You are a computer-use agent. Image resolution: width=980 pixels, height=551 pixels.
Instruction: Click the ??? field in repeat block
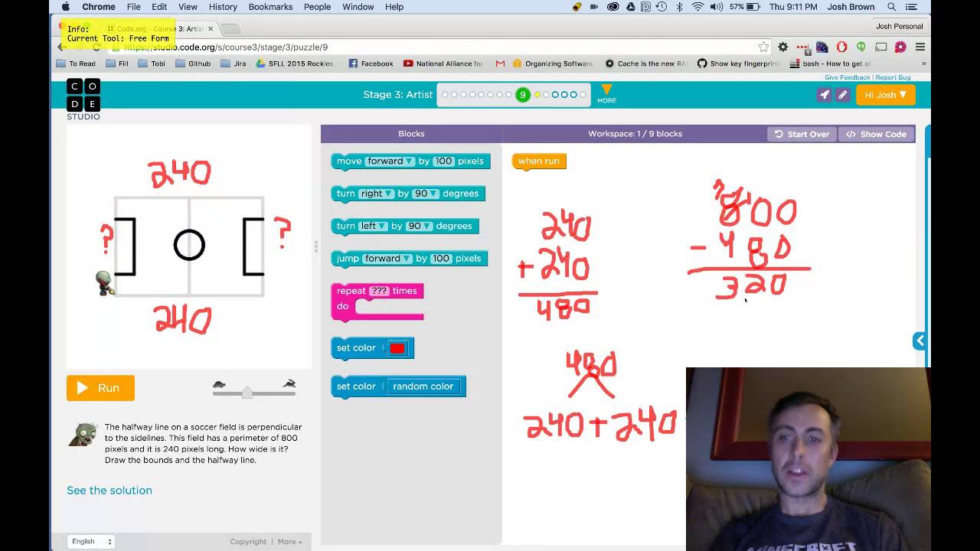tap(379, 291)
